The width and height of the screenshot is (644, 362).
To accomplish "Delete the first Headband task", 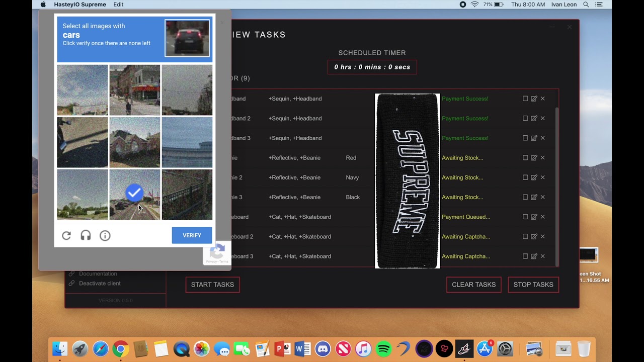I will 542,99.
